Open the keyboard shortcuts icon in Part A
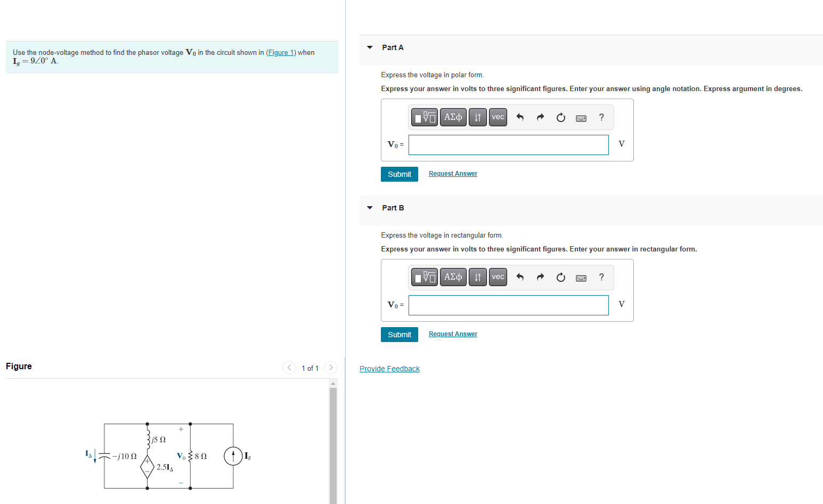The width and height of the screenshot is (823, 504). 581,117
